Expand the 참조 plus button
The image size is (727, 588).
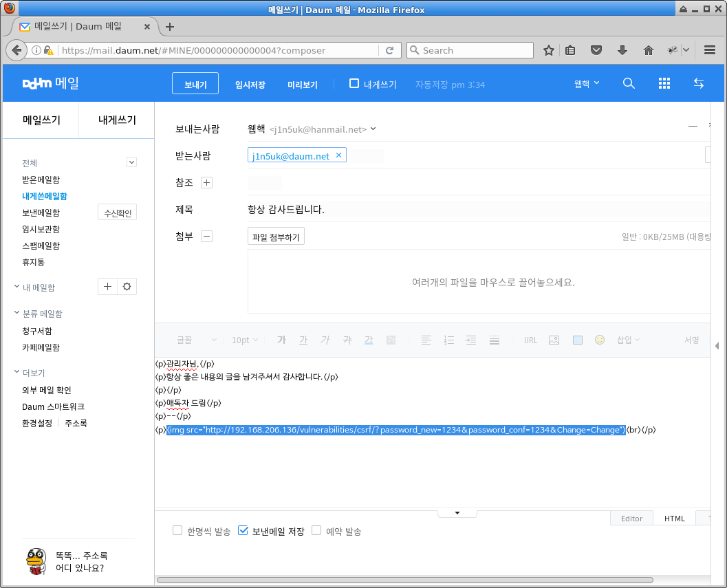click(x=206, y=182)
